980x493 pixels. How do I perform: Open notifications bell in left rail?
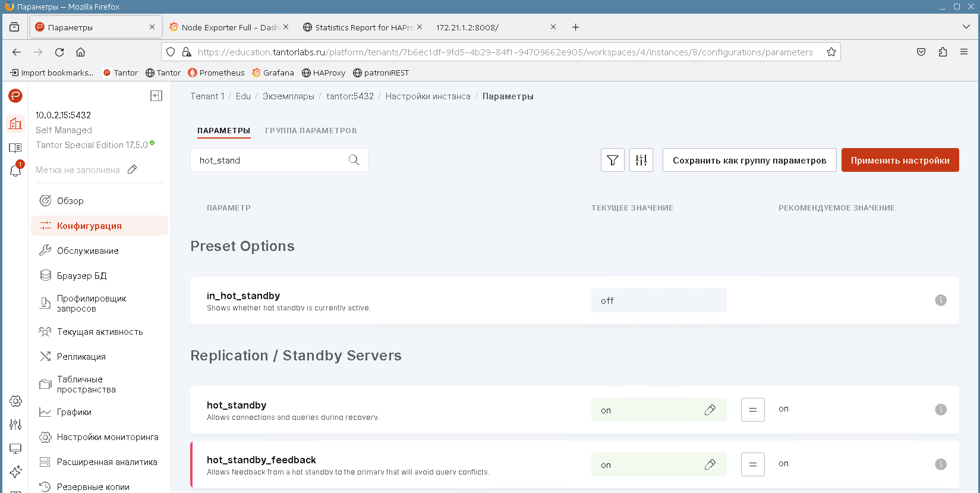click(x=15, y=171)
